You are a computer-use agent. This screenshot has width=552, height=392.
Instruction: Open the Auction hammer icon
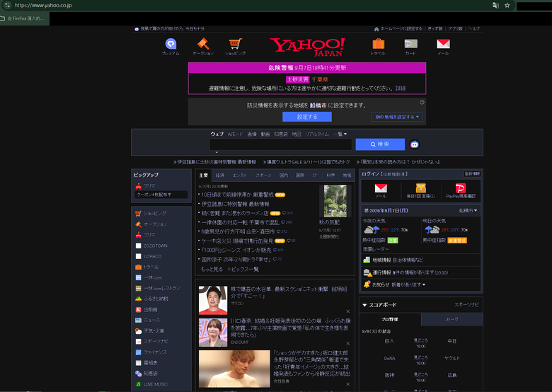coord(203,44)
